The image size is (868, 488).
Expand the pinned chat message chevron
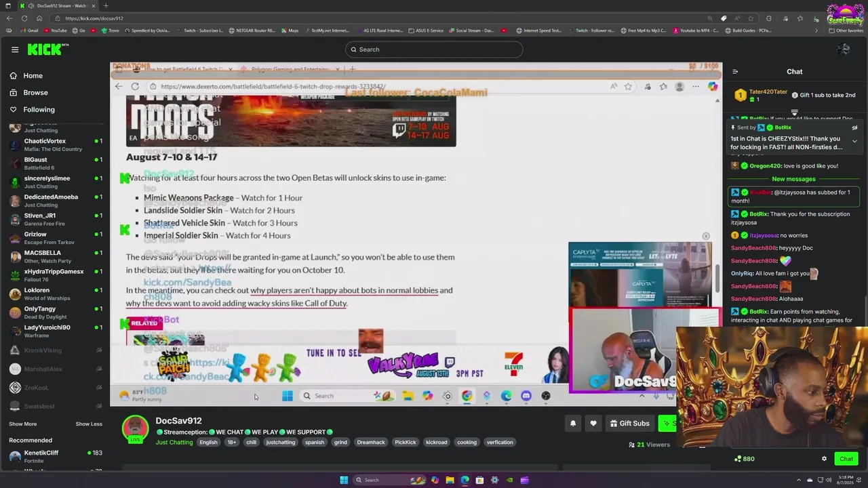[854, 142]
